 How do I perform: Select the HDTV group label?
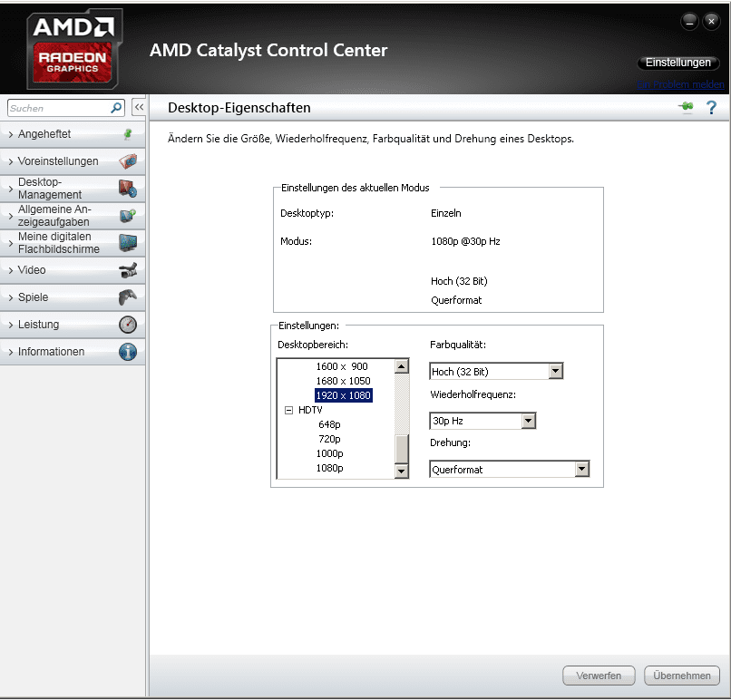coord(310,410)
